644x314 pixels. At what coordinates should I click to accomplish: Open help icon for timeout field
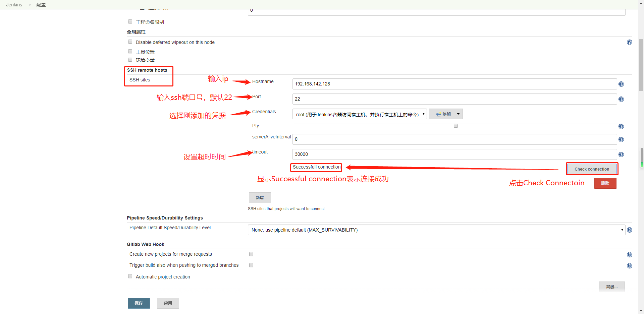[621, 154]
